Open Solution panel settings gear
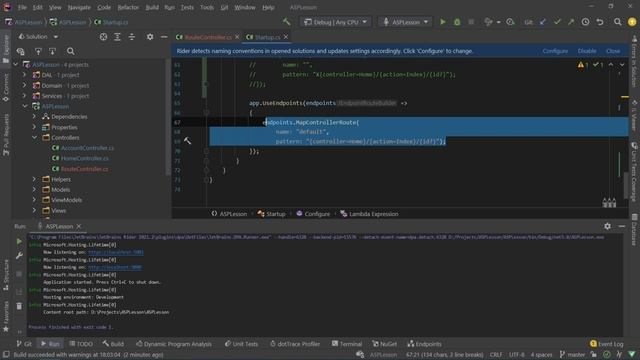Screen dimensions: 640x360 [x=150, y=37]
